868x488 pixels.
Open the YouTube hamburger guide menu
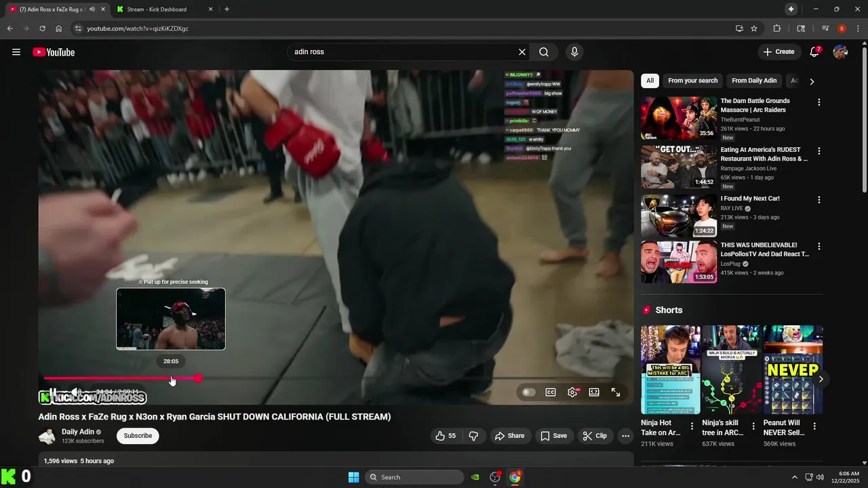pyautogui.click(x=16, y=52)
